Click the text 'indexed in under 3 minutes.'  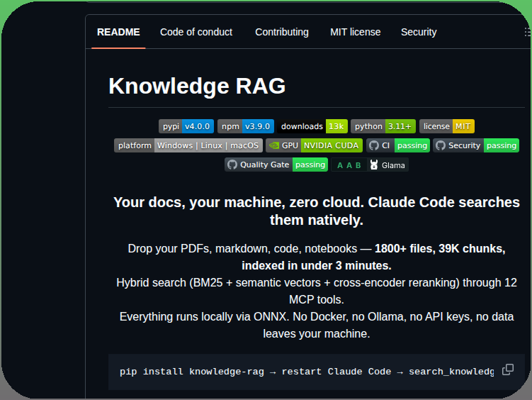coord(317,265)
